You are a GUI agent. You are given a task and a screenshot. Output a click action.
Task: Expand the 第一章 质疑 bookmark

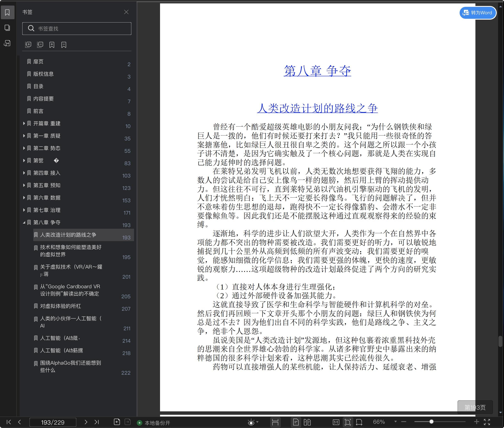click(24, 136)
